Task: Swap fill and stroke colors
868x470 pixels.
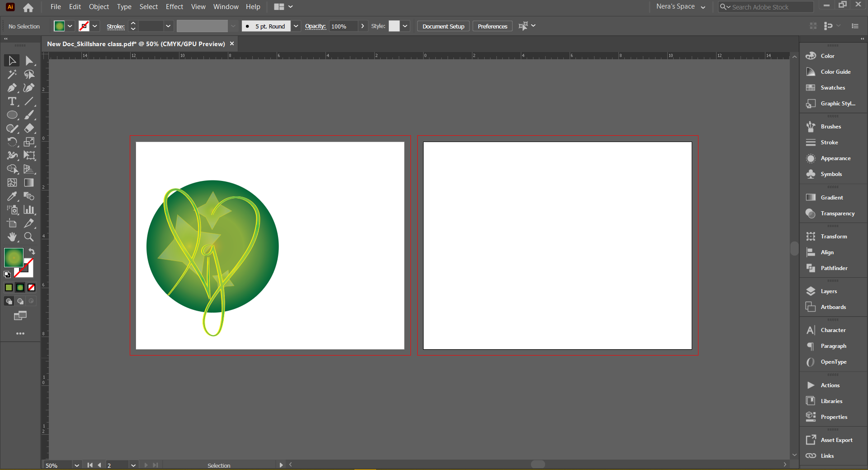Action: (32, 252)
